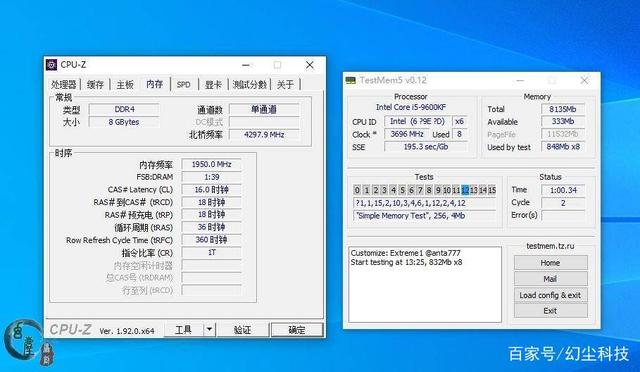Click the Clock value 3696 MHz
This screenshot has height=372, width=640.
(407, 134)
